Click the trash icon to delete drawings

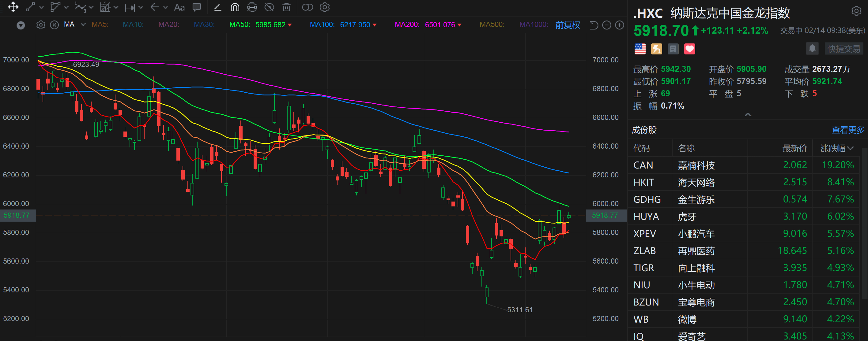[286, 7]
